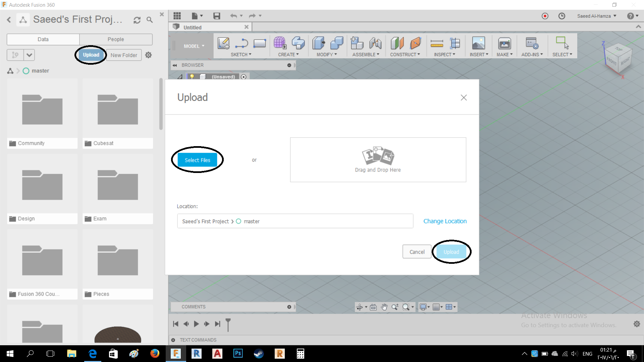Viewport: 644px width, 362px height.
Task: Toggle the activate component radio button
Action: click(x=244, y=77)
